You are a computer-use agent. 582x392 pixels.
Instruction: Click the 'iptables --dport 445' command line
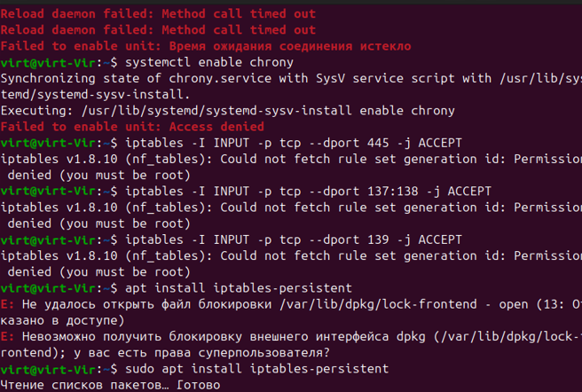tap(294, 143)
